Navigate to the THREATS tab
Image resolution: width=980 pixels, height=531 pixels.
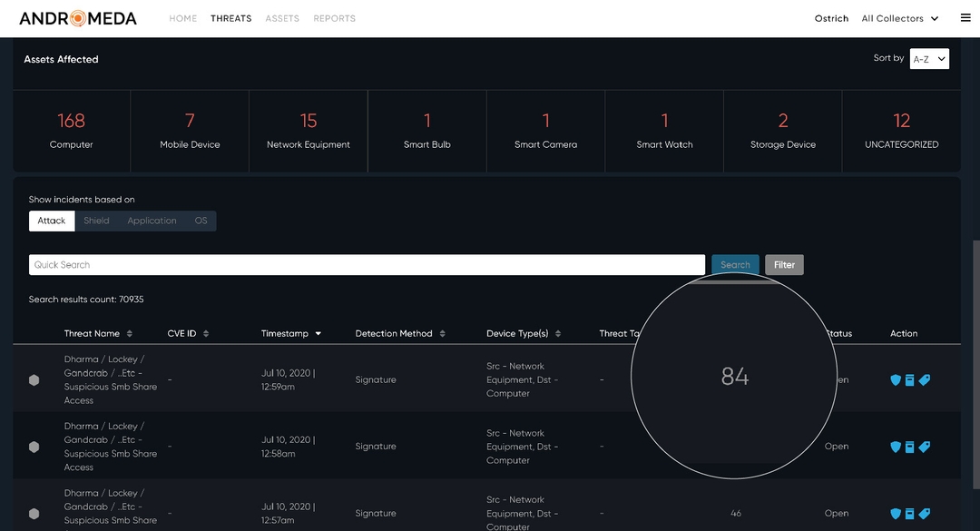pos(230,17)
